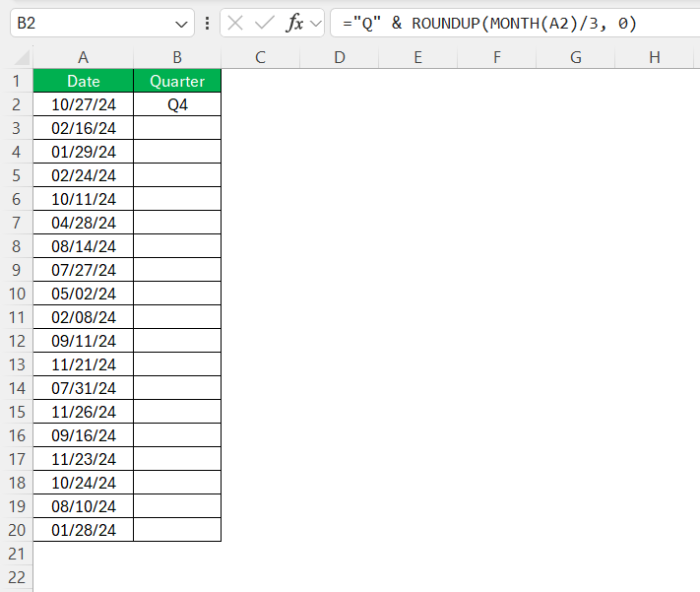Select the cell with 04/28/24
The width and height of the screenshot is (700, 592).
point(83,223)
